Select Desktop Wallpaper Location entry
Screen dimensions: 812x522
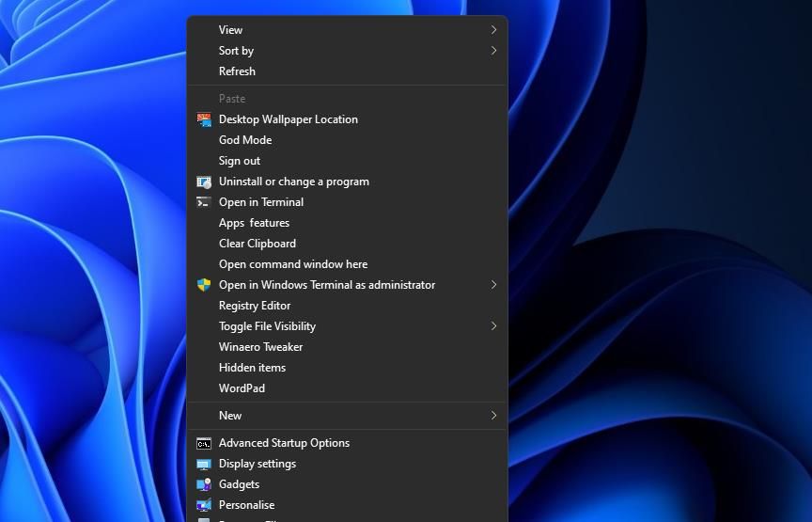pos(347,119)
